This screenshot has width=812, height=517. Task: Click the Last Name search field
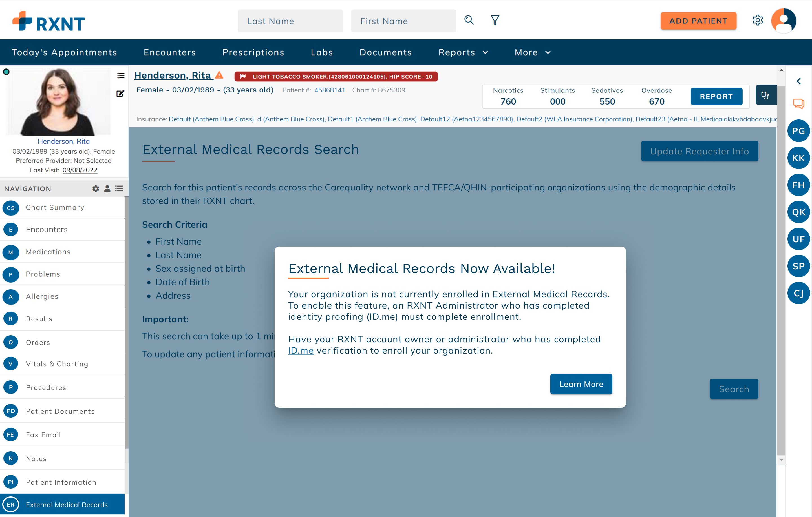pyautogui.click(x=290, y=21)
